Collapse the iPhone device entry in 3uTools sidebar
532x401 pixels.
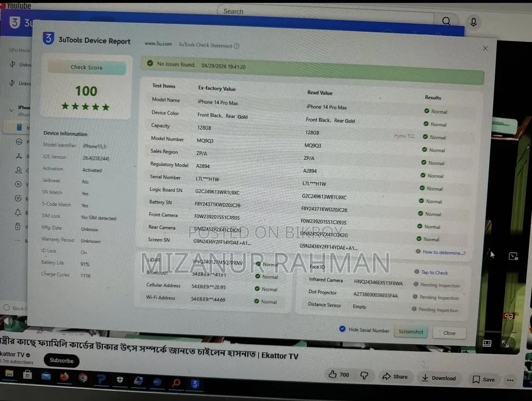11,110
